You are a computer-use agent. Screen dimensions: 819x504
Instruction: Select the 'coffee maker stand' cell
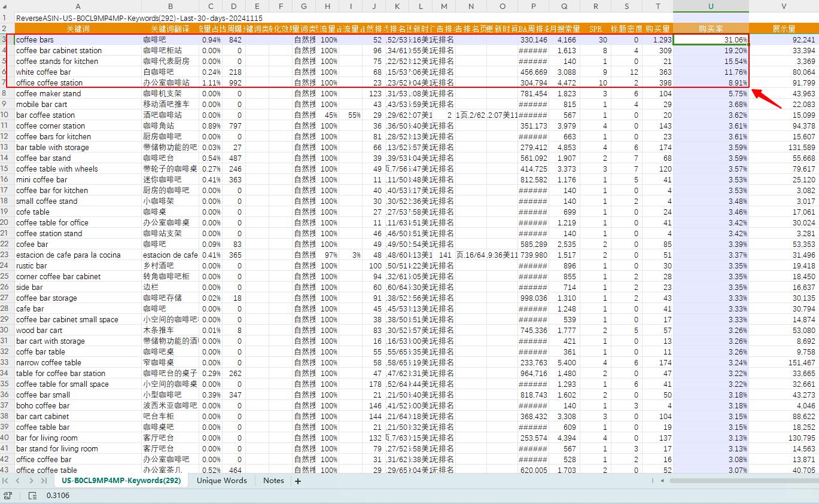(78, 93)
